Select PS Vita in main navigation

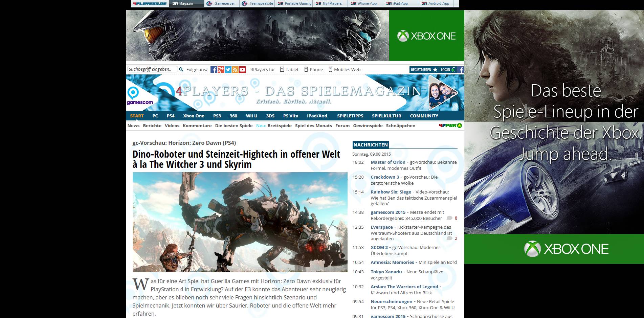point(291,116)
